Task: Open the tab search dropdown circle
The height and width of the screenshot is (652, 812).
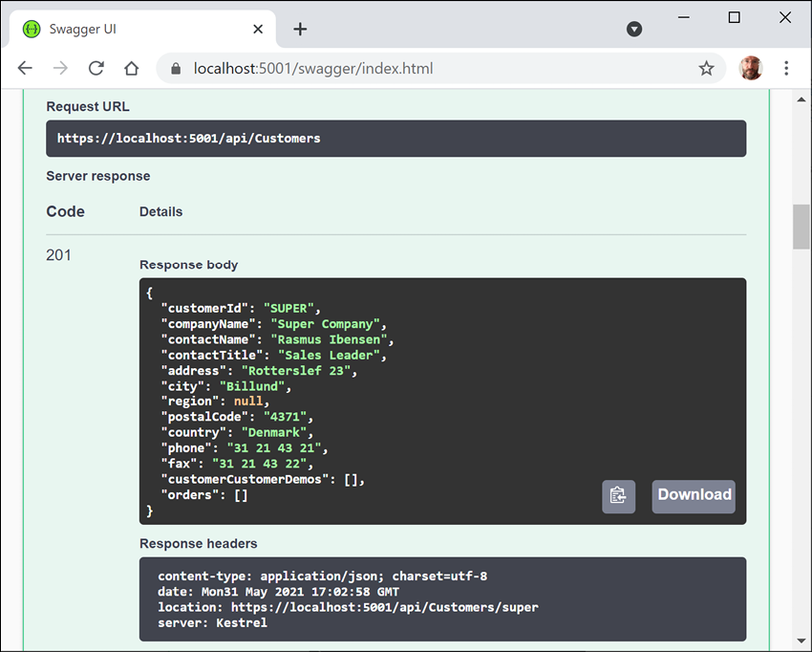Action: pyautogui.click(x=633, y=29)
